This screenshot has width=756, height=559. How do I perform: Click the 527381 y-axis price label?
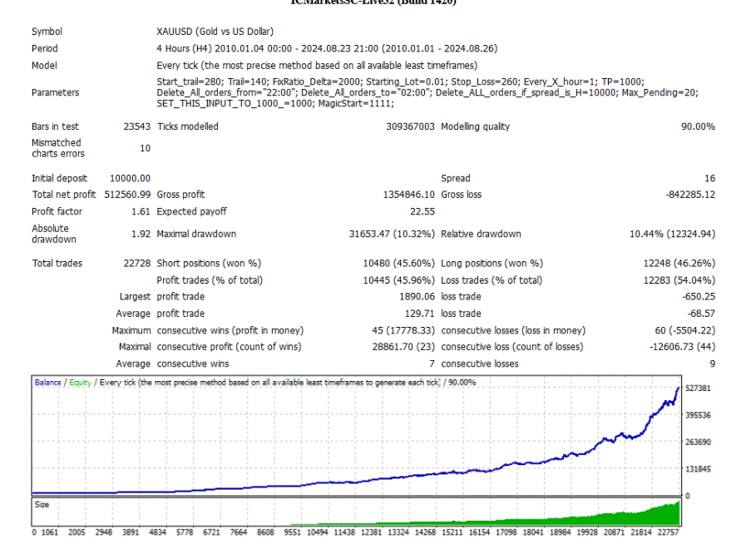697,388
